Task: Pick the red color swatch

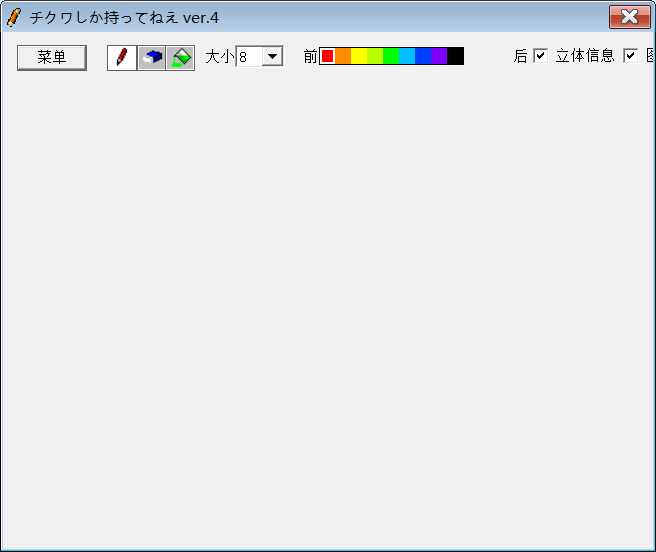Action: (327, 56)
